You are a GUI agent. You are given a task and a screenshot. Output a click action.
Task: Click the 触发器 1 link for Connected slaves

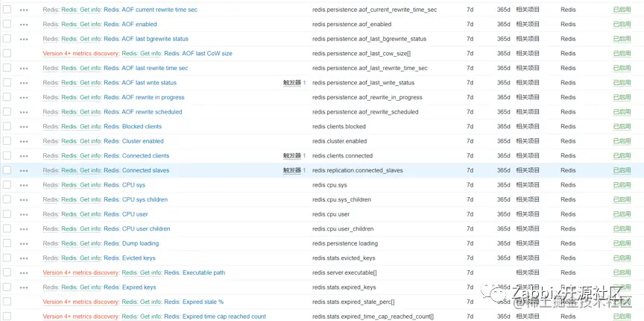click(x=292, y=170)
